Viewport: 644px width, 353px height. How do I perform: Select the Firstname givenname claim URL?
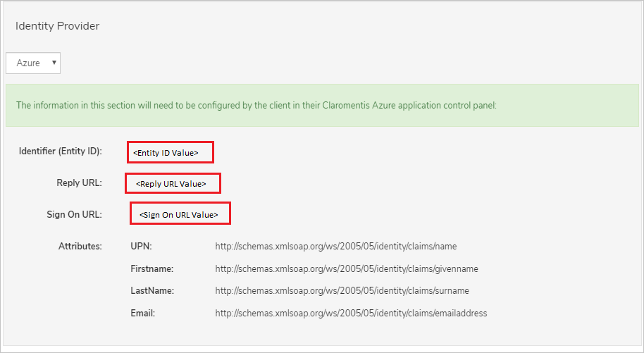tap(347, 268)
